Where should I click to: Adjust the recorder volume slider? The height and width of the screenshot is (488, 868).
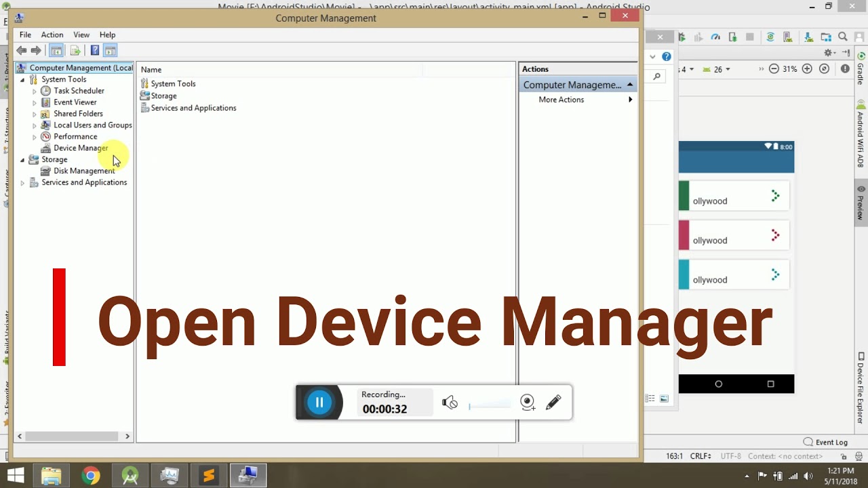(x=490, y=405)
